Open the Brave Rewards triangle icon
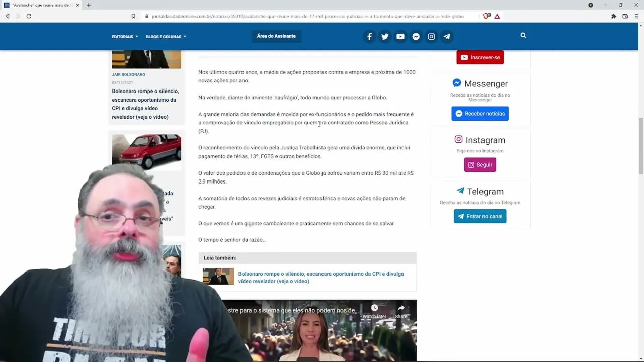This screenshot has height=362, width=644. [497, 16]
